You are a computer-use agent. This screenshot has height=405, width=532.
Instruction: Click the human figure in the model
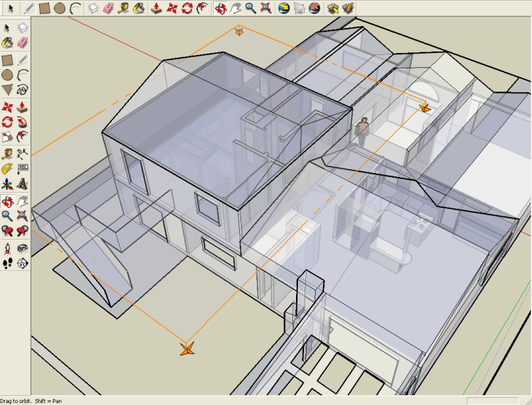click(x=361, y=131)
